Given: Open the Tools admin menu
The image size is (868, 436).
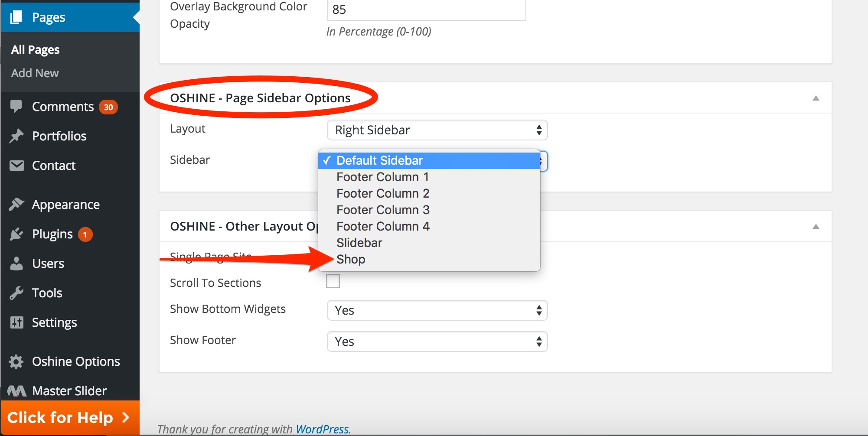Looking at the screenshot, I should (70, 293).
